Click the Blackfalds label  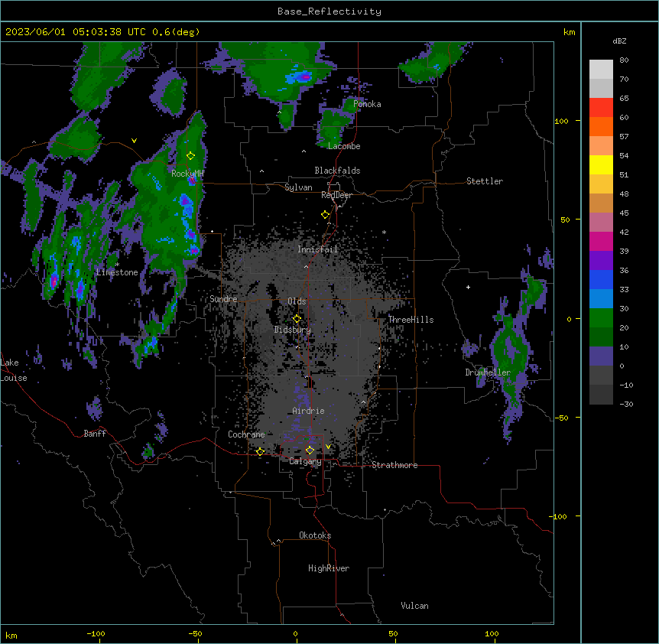coord(337,171)
